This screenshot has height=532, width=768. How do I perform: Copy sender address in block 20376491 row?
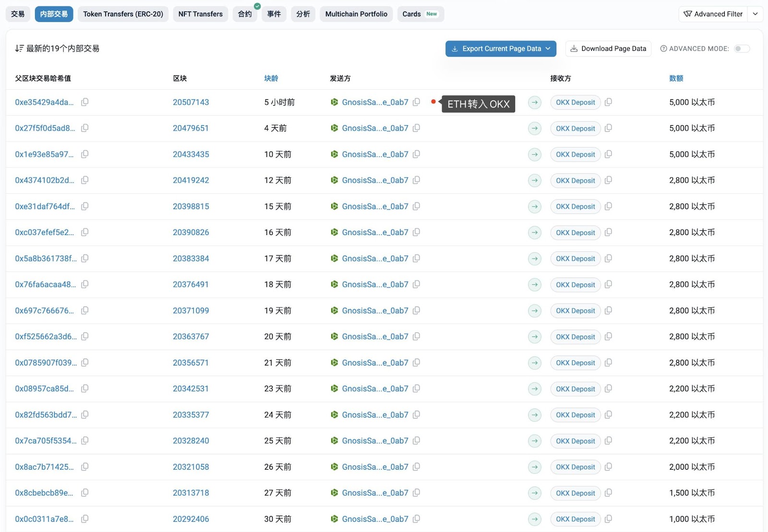pos(417,284)
